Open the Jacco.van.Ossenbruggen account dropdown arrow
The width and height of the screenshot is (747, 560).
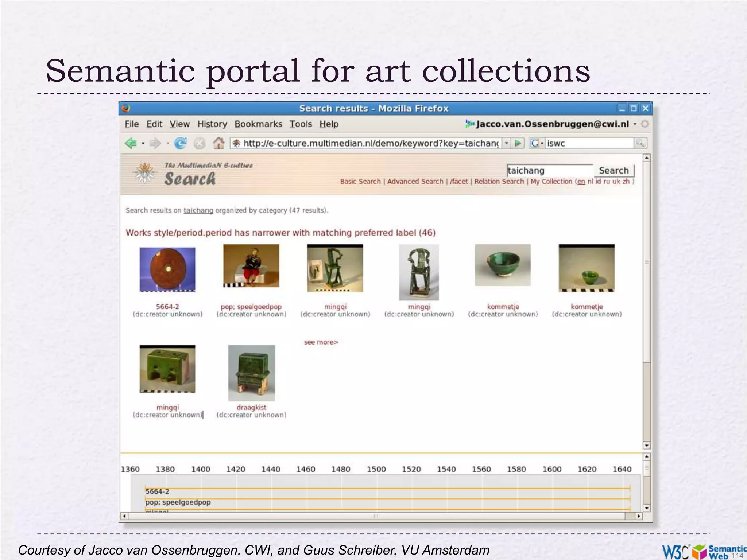pyautogui.click(x=635, y=124)
